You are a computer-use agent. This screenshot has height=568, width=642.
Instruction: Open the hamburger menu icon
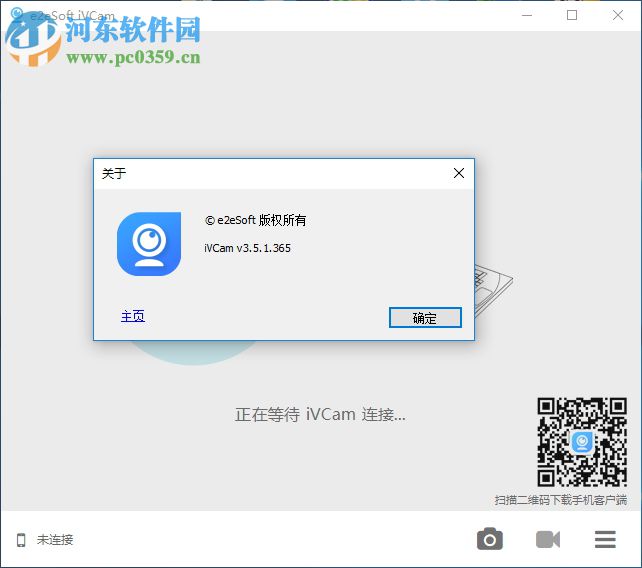click(x=605, y=539)
